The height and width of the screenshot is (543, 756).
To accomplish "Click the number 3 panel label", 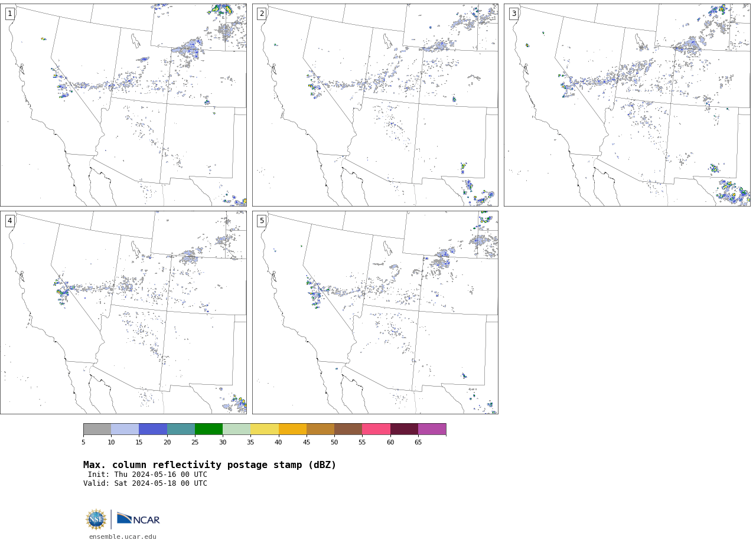I will 513,14.
